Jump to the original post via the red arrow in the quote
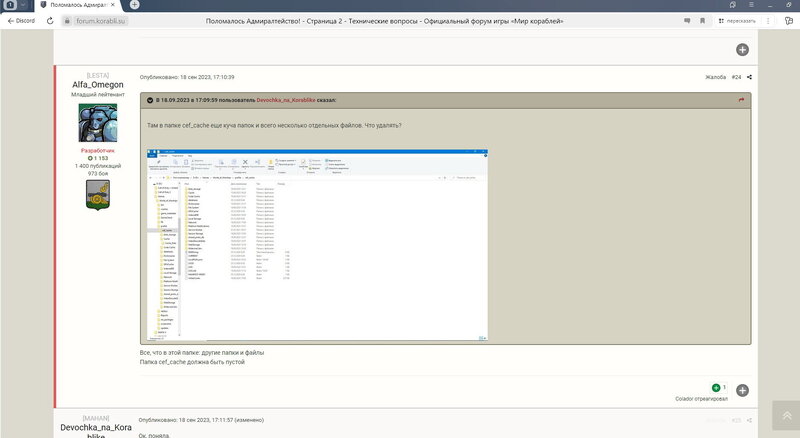 pyautogui.click(x=741, y=100)
